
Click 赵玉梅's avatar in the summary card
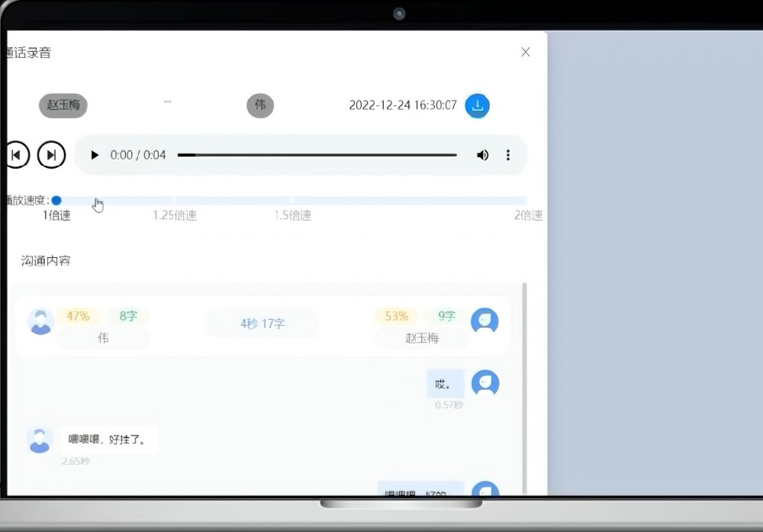click(485, 322)
